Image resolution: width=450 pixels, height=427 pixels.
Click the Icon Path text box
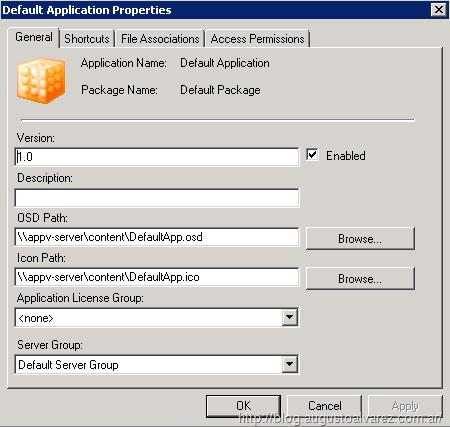pos(157,277)
